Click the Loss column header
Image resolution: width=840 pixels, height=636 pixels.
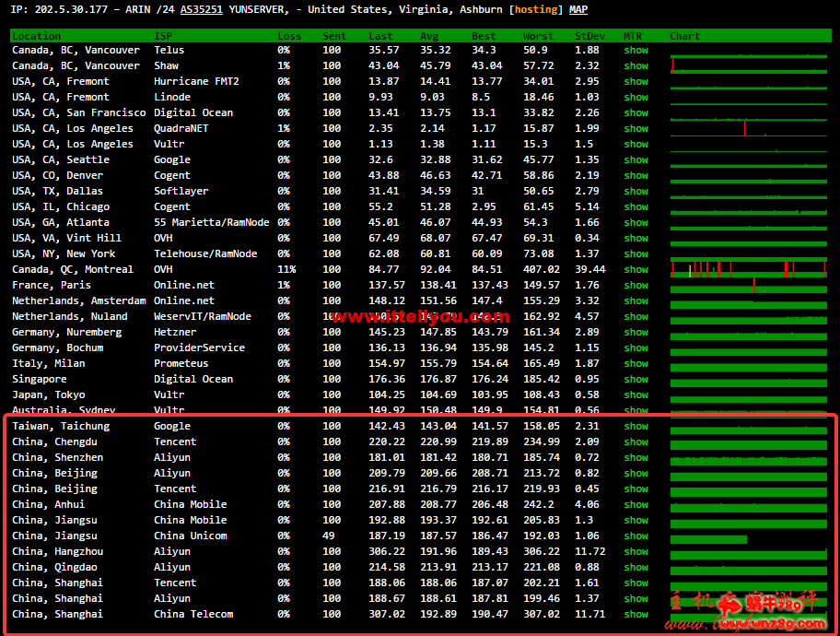(289, 36)
